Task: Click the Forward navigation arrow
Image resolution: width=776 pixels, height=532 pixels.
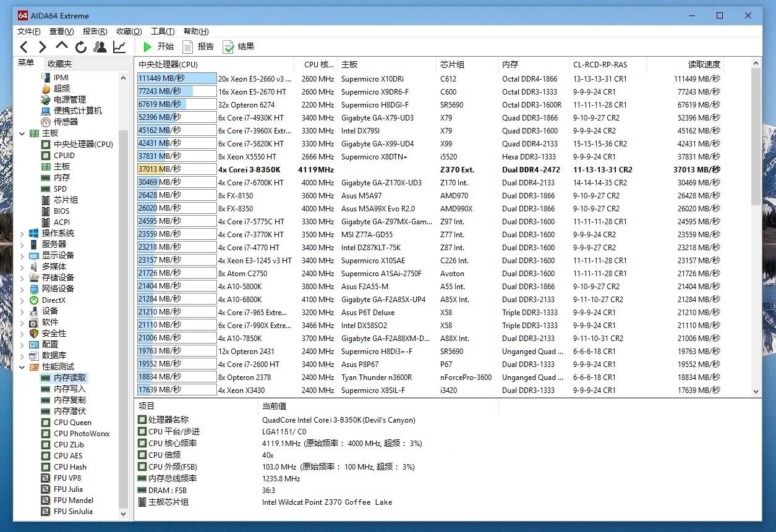Action: click(42, 46)
